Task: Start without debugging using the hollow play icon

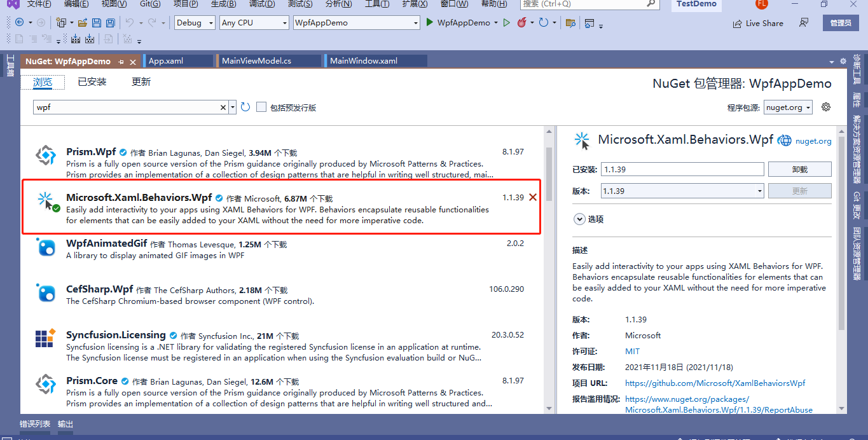Action: [x=506, y=22]
